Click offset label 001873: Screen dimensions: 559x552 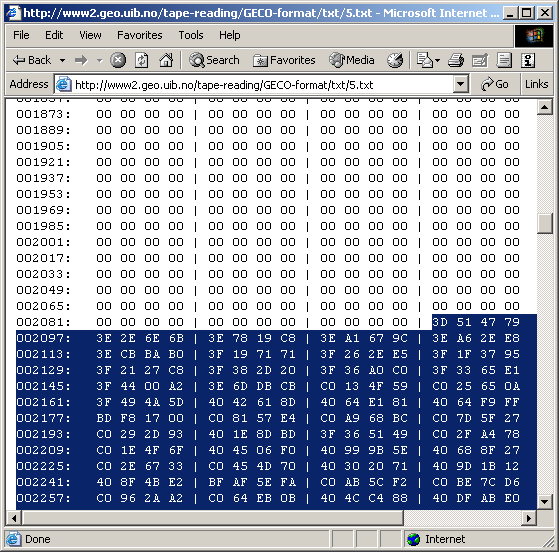43,114
